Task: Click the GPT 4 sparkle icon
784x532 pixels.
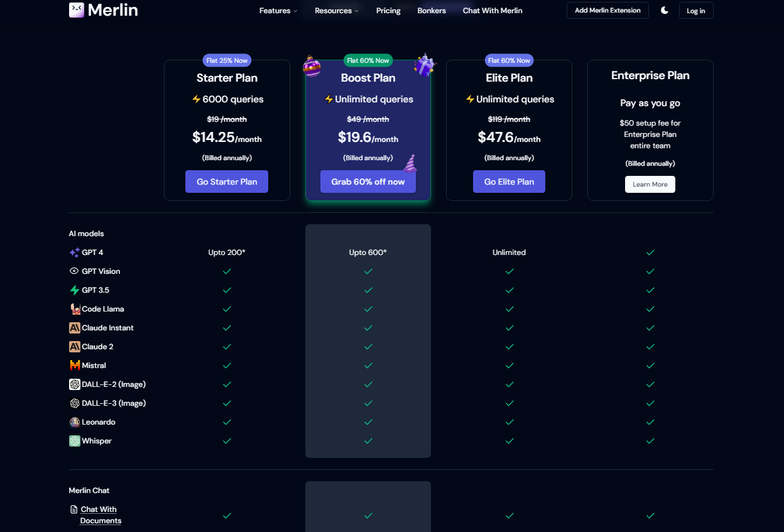Action: point(74,252)
